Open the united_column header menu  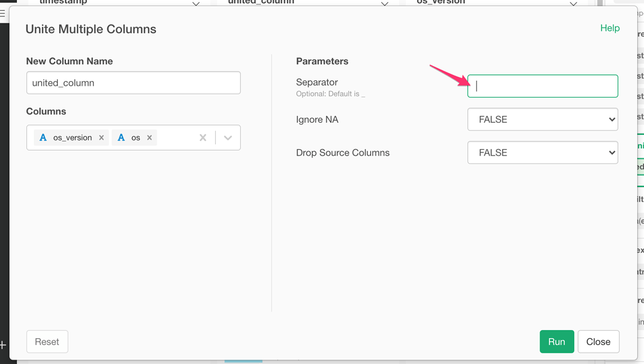point(384,3)
